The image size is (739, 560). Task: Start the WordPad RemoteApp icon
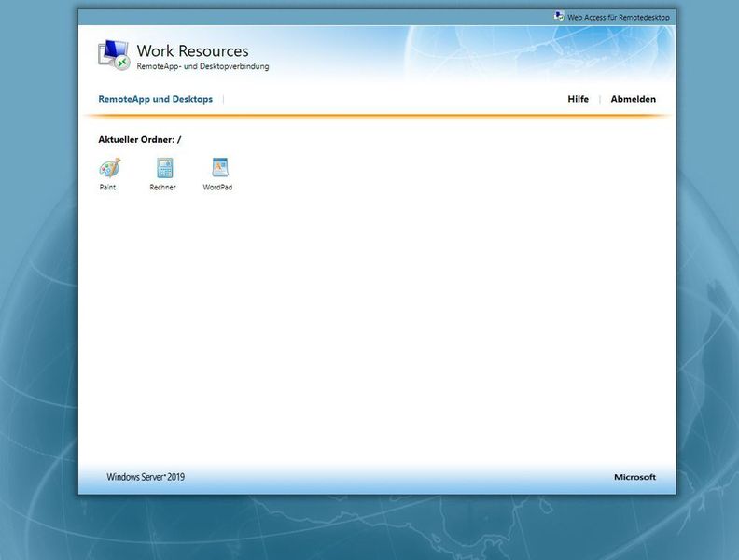[x=220, y=167]
